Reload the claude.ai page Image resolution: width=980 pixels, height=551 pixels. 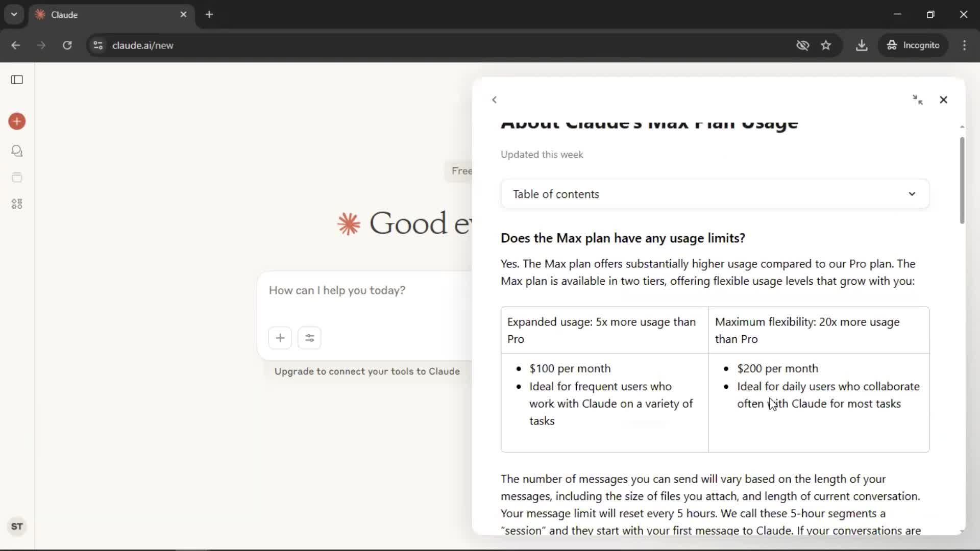click(67, 45)
